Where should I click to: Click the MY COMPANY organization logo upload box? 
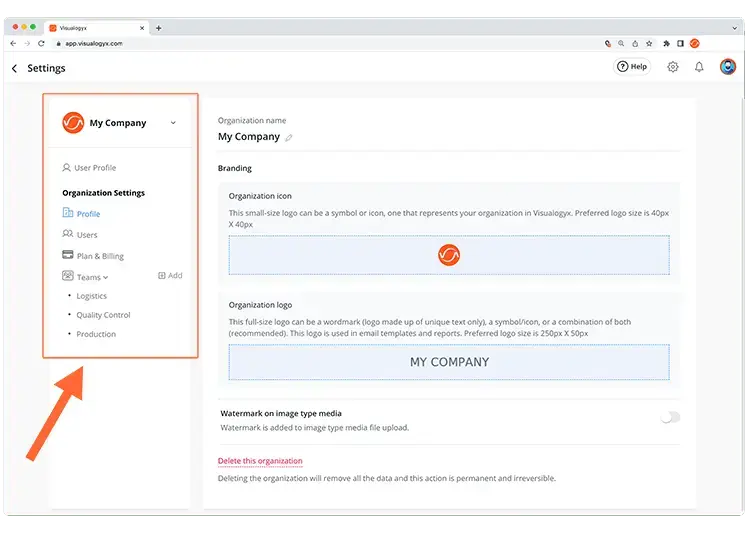[x=448, y=362]
